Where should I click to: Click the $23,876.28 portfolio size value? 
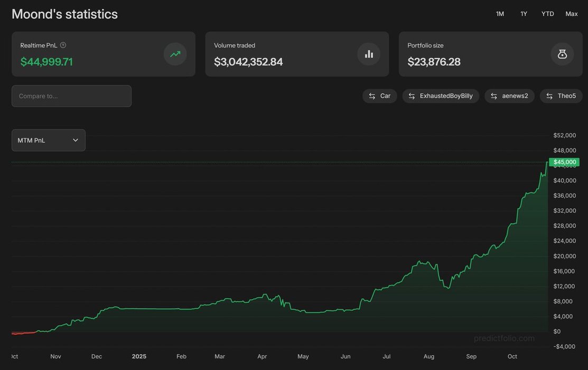[x=434, y=62]
